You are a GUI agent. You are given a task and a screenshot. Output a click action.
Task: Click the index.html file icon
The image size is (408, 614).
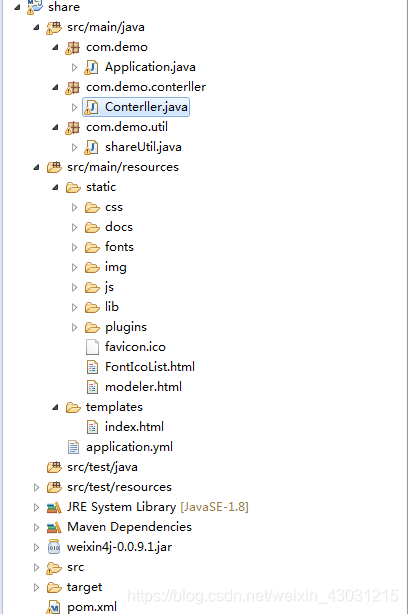92,427
